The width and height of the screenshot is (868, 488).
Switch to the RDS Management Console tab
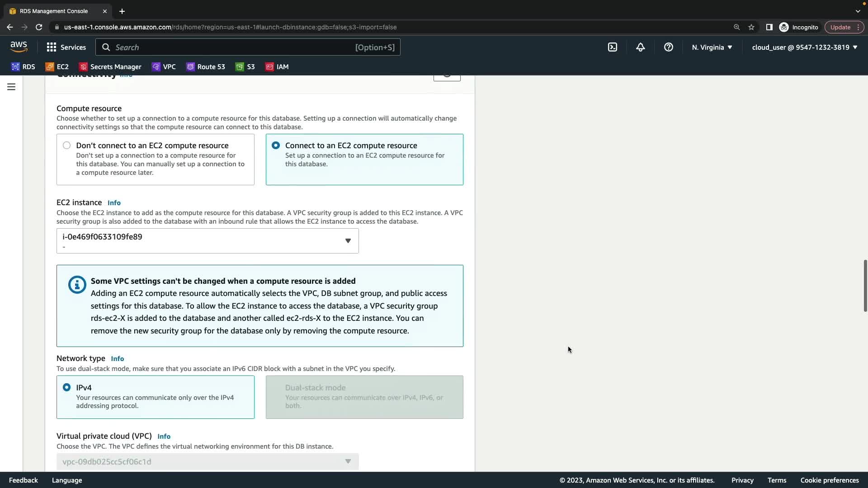pyautogui.click(x=54, y=11)
